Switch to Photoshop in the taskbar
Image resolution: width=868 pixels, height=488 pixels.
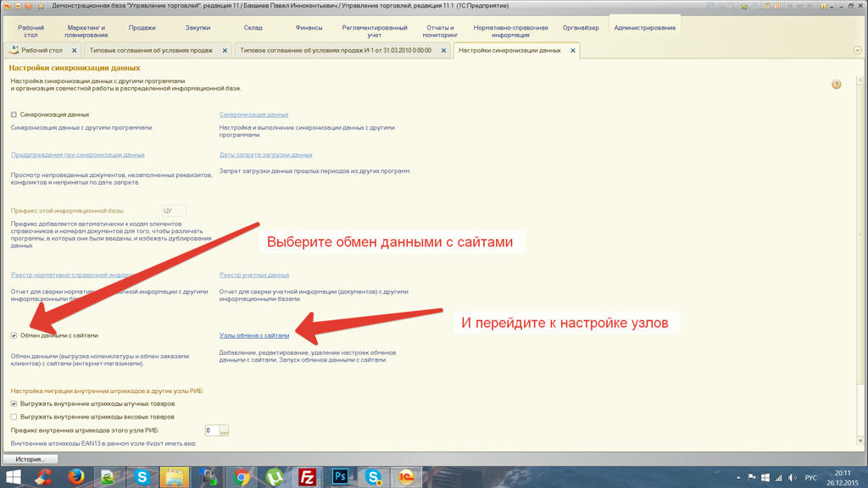(340, 478)
